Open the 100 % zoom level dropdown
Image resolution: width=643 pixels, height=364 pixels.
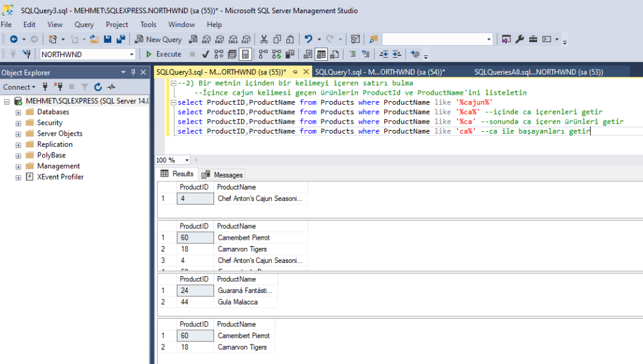coord(188,160)
